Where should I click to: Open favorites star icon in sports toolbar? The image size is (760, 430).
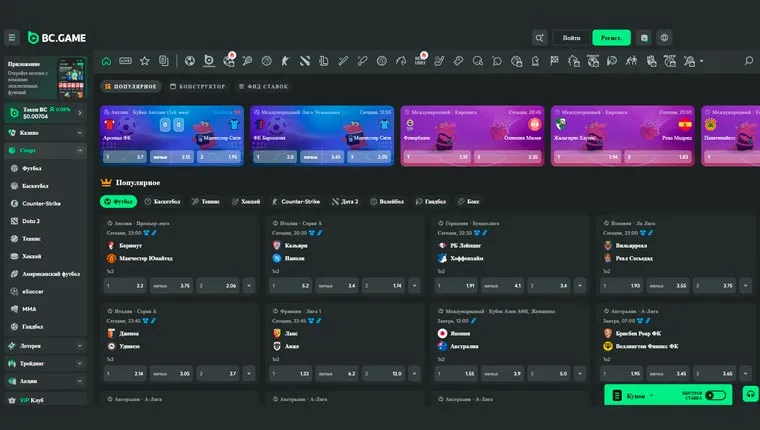144,61
